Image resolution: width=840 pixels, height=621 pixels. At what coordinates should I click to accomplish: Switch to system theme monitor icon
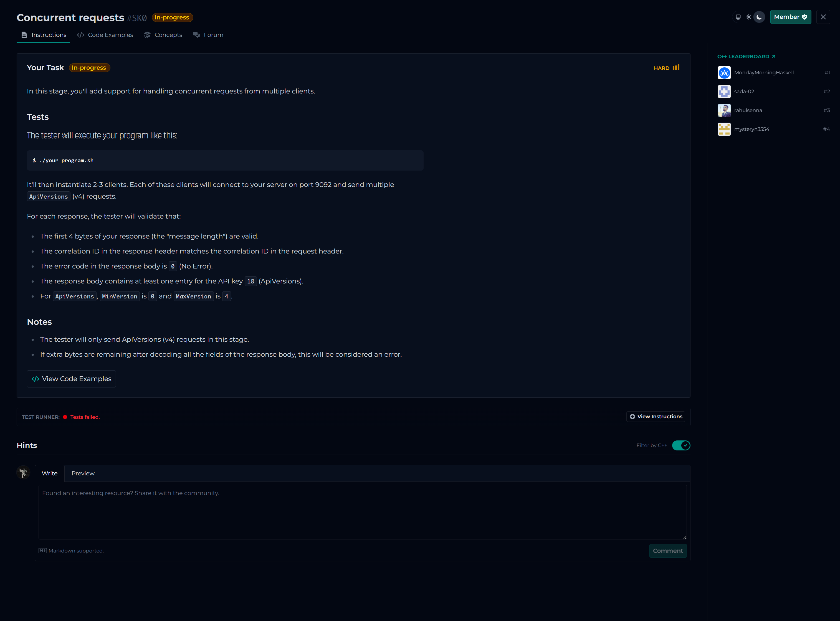(x=738, y=17)
